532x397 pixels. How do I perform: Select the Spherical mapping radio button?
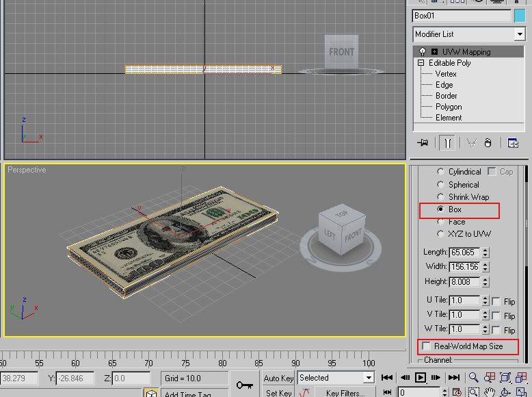(440, 184)
